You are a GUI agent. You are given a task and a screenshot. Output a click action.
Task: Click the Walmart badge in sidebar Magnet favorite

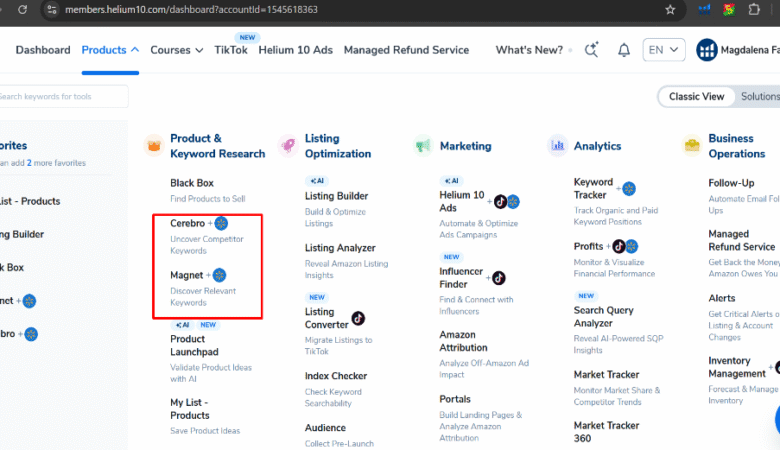(29, 301)
